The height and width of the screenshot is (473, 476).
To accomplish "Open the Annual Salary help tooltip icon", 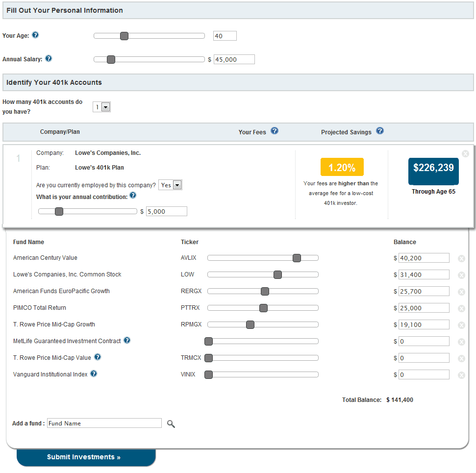I will [x=49, y=59].
